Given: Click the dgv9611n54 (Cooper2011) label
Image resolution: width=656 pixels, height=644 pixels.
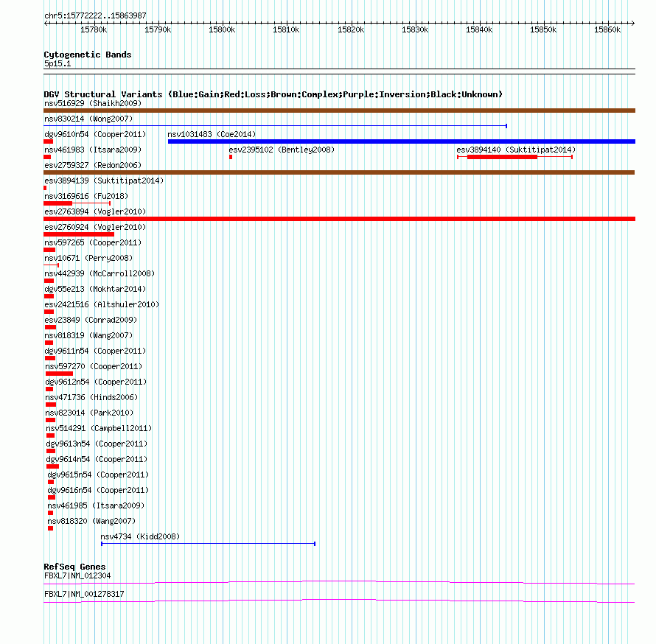Looking at the screenshot, I should tap(95, 351).
